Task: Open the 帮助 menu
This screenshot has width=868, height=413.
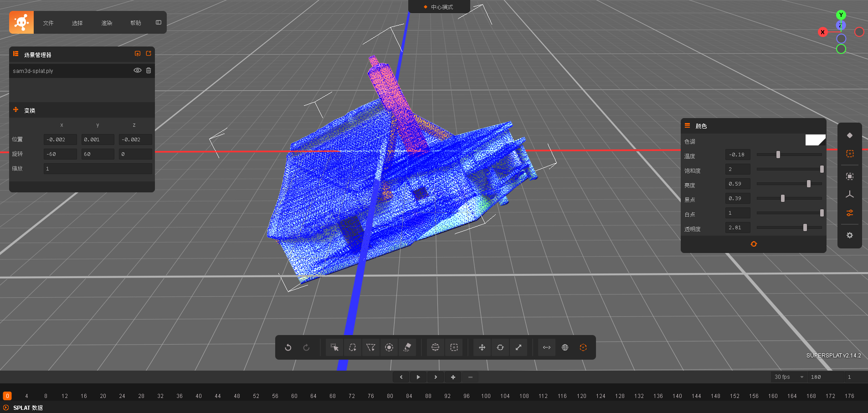Action: coord(136,23)
